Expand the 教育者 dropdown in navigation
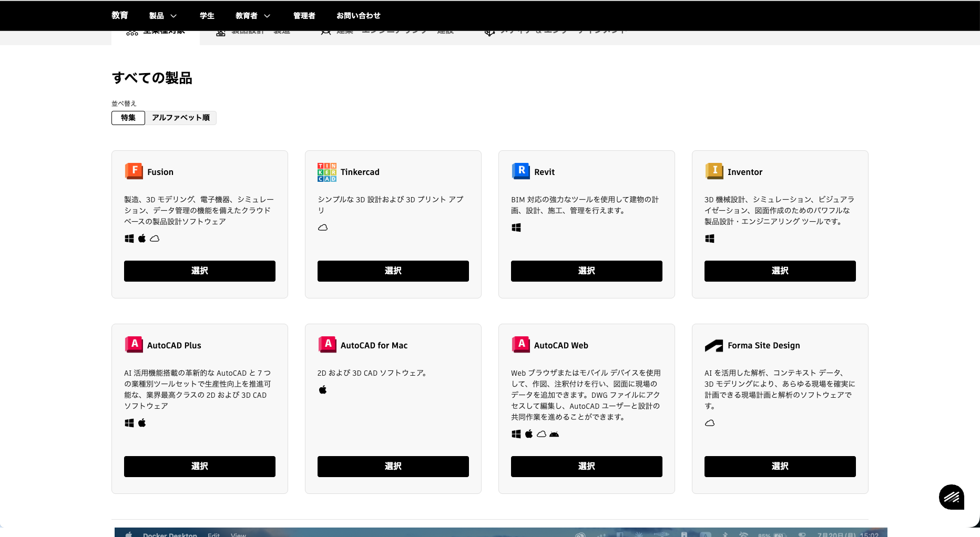This screenshot has height=537, width=980. click(x=253, y=16)
